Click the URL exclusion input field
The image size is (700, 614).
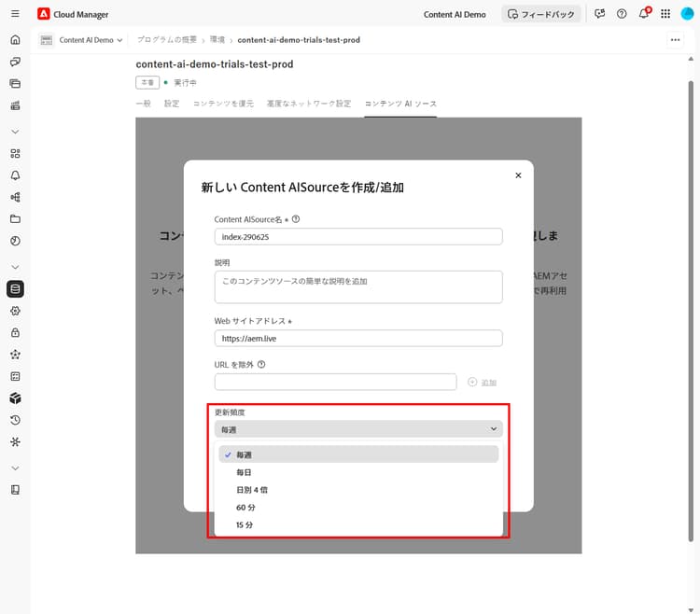point(335,382)
